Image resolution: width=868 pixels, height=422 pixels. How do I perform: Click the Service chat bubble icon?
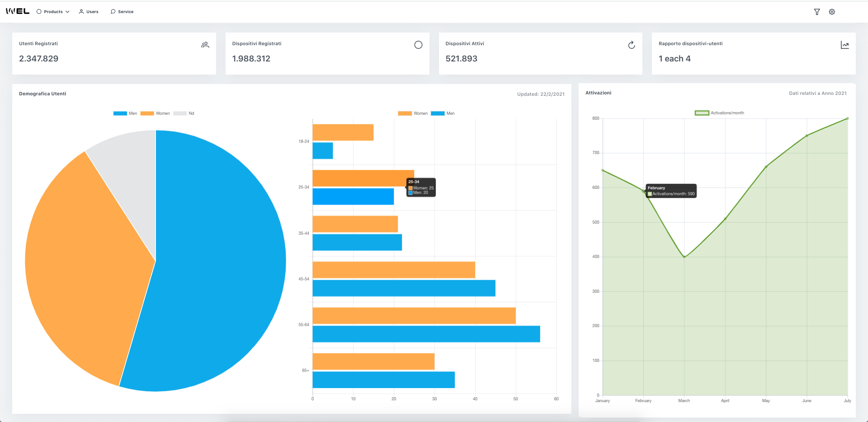click(x=113, y=12)
